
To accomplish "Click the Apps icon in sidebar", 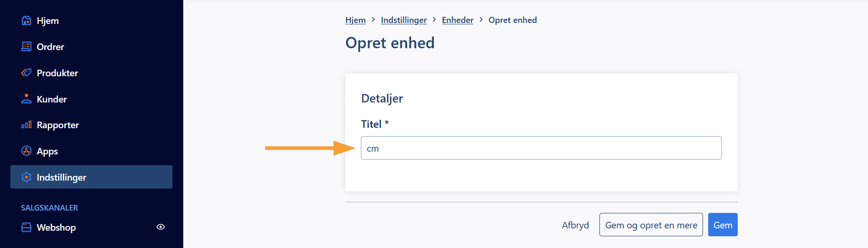I will [26, 151].
